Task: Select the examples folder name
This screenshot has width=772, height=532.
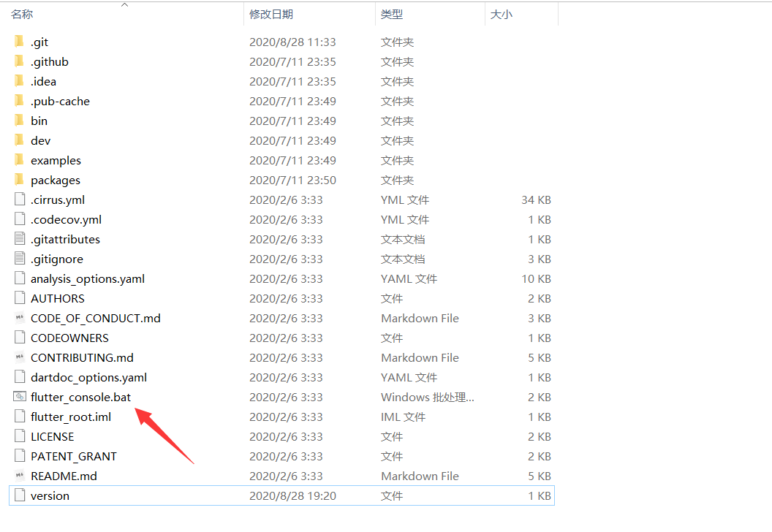Action: [56, 161]
